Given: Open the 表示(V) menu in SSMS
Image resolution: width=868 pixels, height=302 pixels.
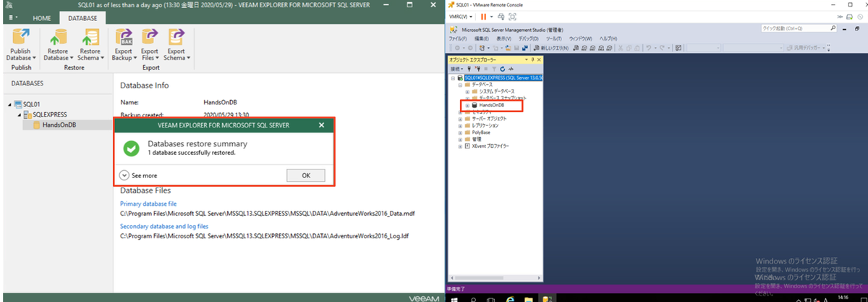Looking at the screenshot, I should tap(505, 38).
